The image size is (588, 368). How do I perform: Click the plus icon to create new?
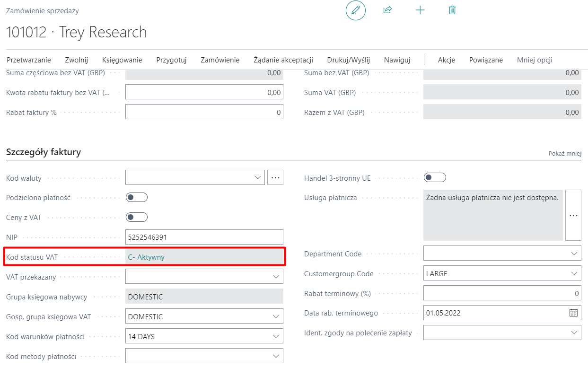(420, 10)
